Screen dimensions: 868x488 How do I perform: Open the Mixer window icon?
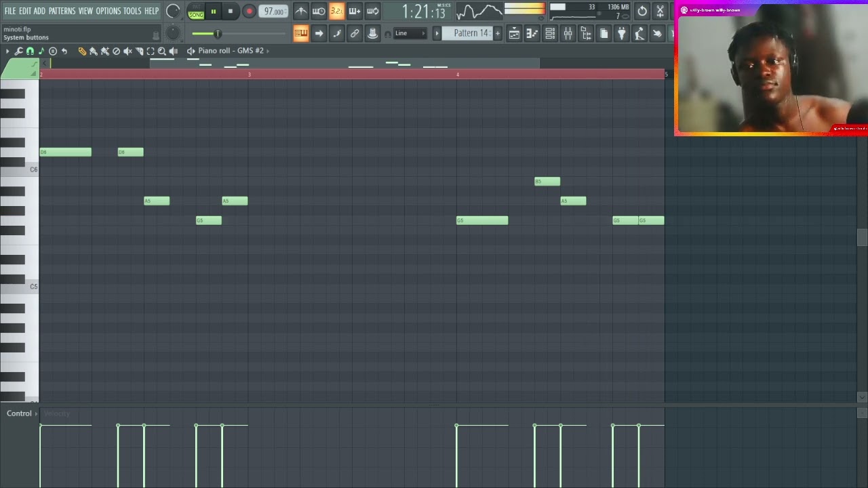click(x=568, y=33)
